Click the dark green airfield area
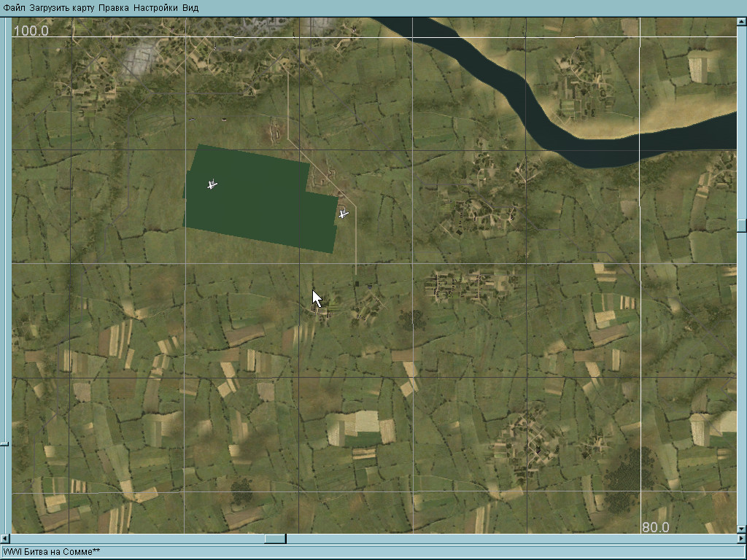Screen dimensions: 747x560 [260, 199]
